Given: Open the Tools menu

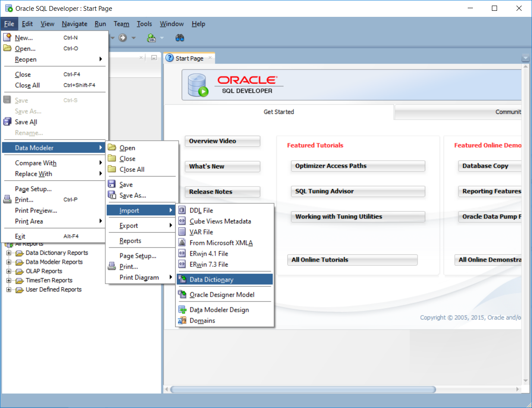Looking at the screenshot, I should click(145, 24).
